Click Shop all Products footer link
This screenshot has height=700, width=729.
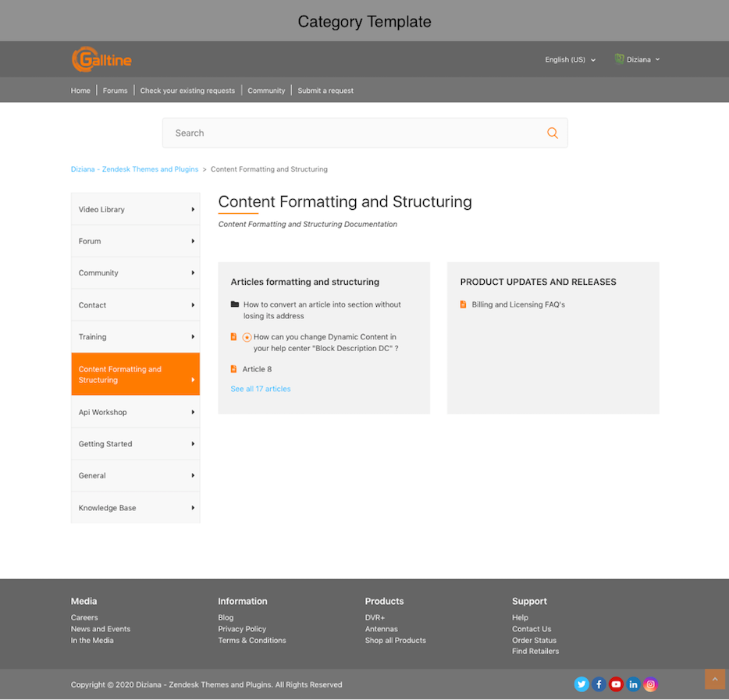(x=395, y=641)
